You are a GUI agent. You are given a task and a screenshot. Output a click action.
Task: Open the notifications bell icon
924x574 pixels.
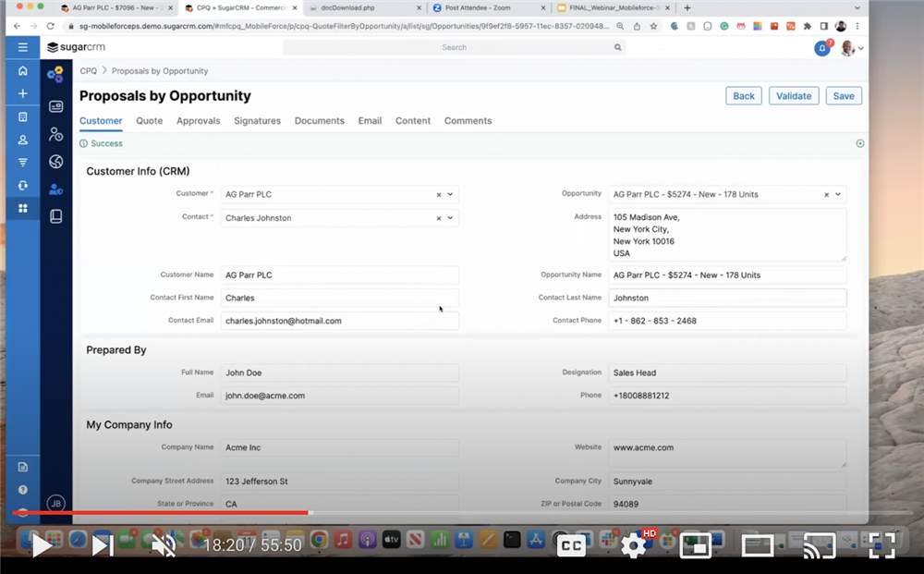pos(821,48)
